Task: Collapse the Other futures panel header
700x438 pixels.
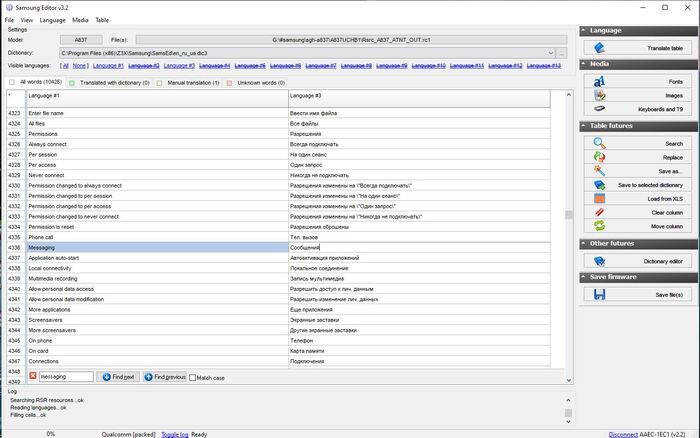Action: [638, 243]
